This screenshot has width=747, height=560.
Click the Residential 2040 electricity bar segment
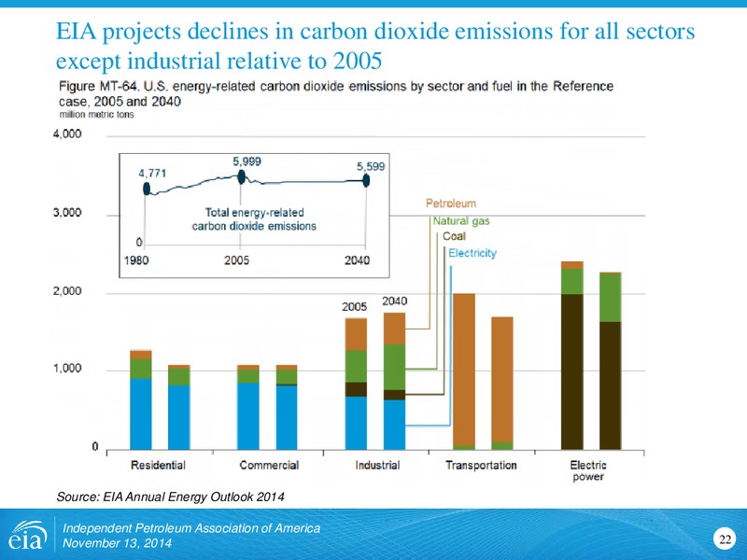[178, 417]
